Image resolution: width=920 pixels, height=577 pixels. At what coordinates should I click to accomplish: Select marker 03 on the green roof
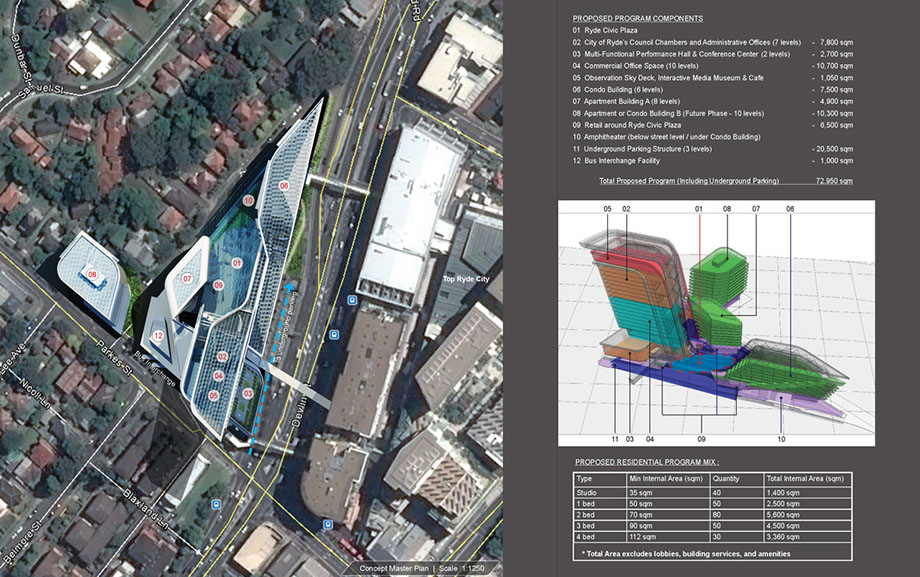click(x=247, y=395)
